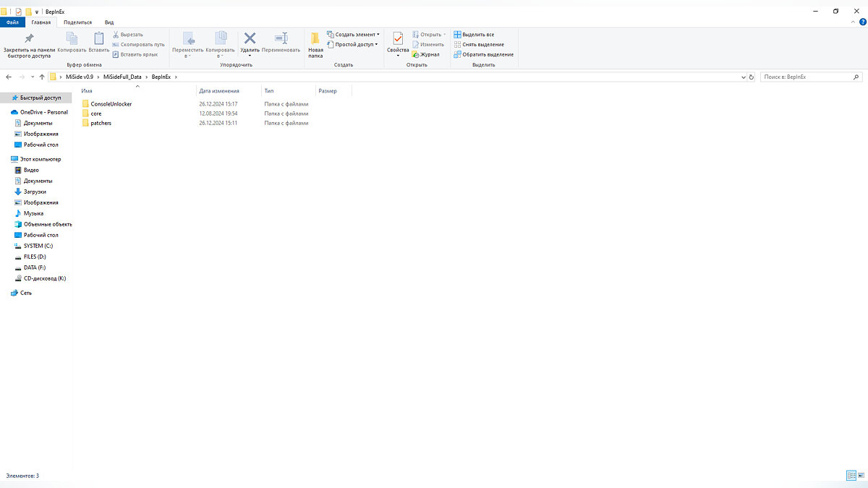This screenshot has width=868, height=488.
Task: Open Создать элемент dropdown
Action: (353, 34)
